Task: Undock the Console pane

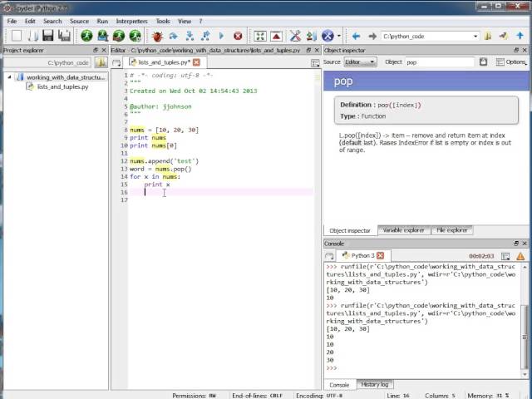Action: pyautogui.click(x=516, y=244)
